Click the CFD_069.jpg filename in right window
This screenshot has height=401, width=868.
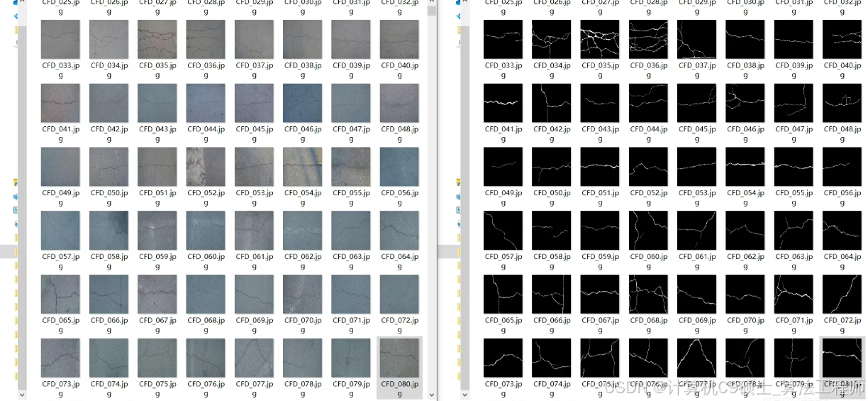tap(696, 324)
